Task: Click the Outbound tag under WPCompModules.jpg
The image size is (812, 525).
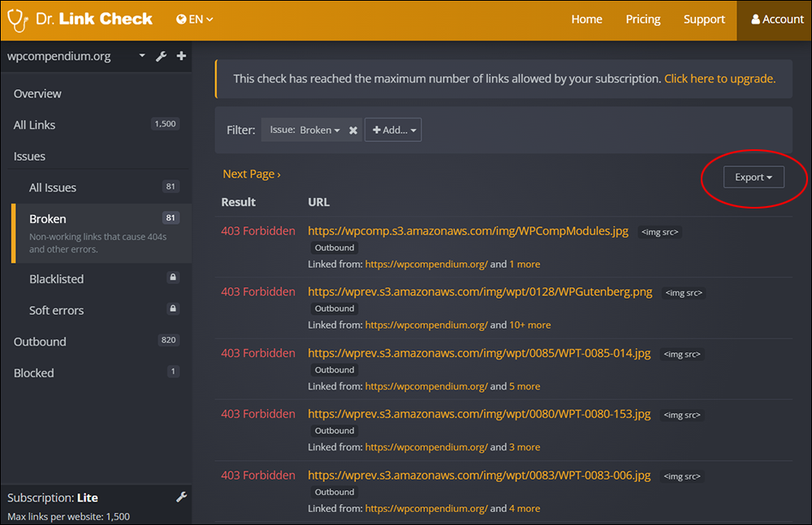Action: tap(335, 247)
